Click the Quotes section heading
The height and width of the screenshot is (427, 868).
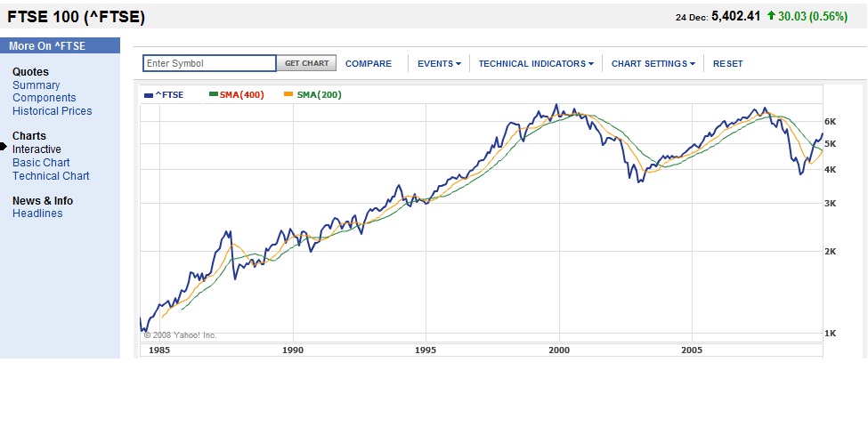tap(30, 72)
